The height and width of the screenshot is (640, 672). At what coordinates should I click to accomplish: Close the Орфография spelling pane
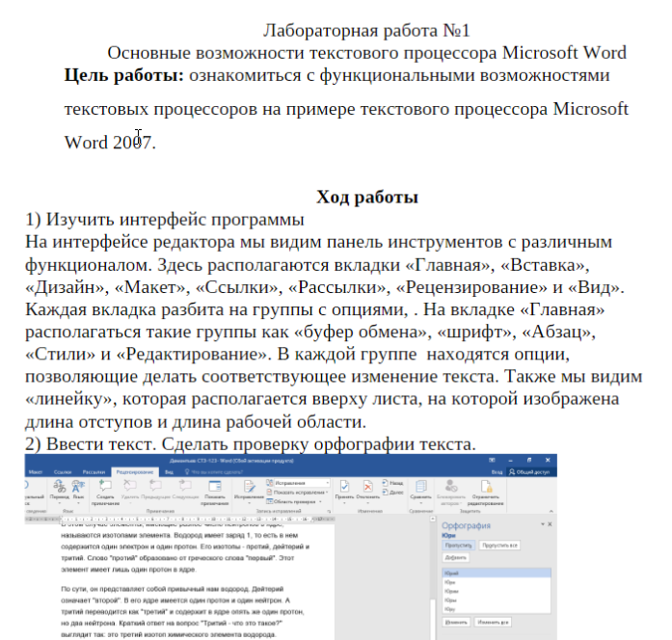(x=551, y=524)
